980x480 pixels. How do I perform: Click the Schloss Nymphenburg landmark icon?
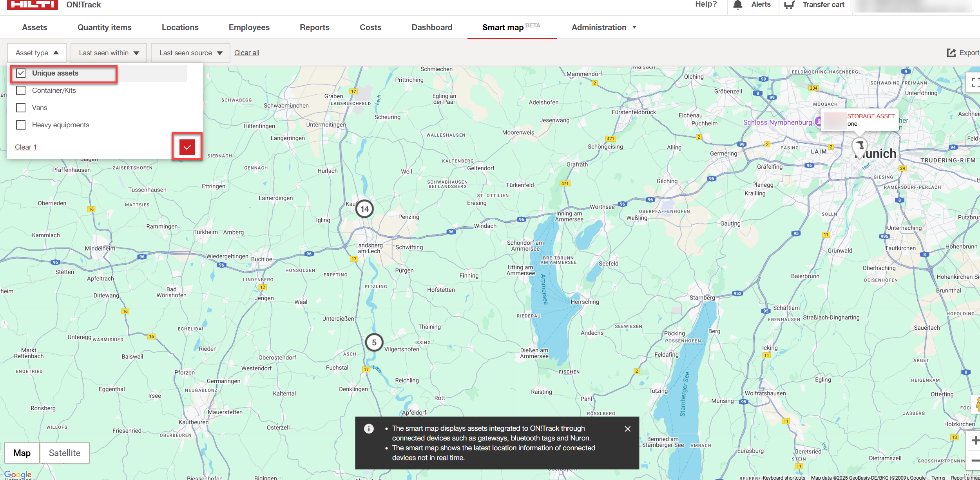click(818, 122)
